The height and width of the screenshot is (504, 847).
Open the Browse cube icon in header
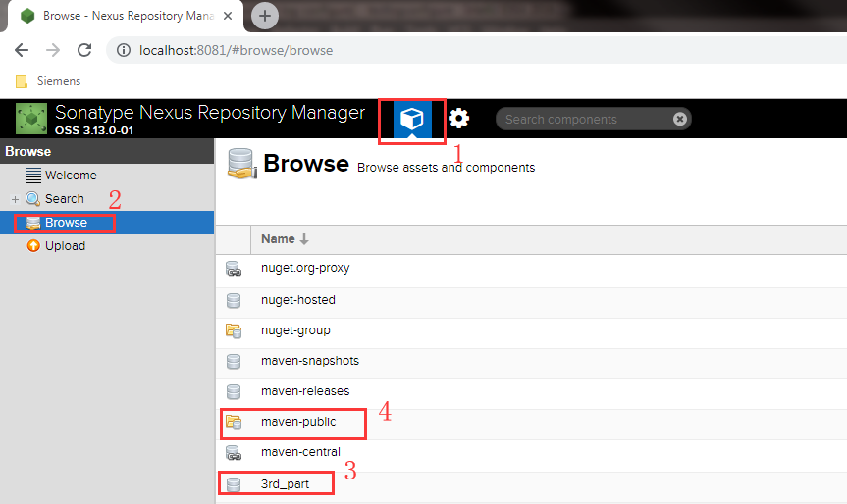(411, 119)
